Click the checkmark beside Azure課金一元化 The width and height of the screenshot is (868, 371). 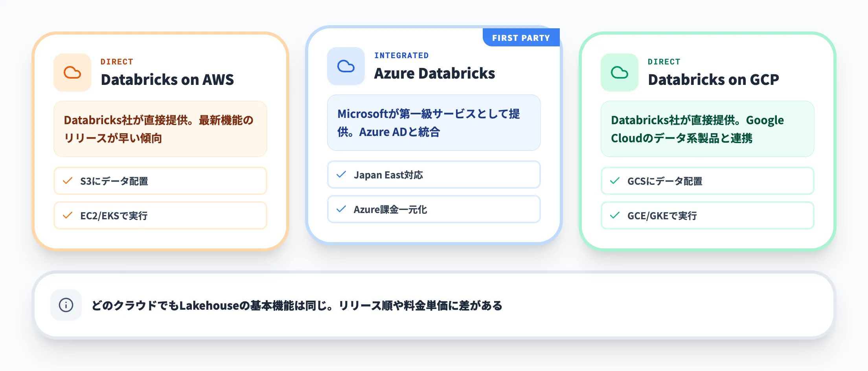[x=342, y=209]
